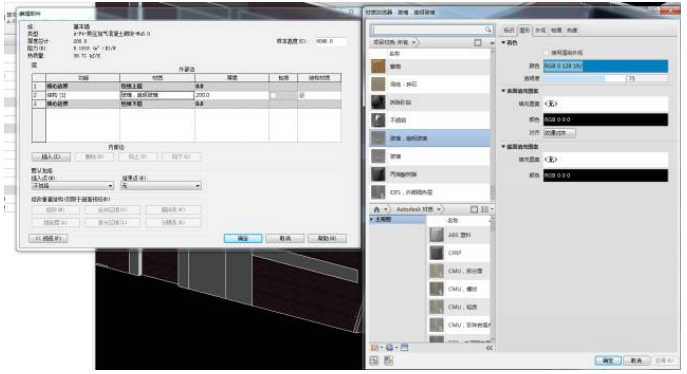This screenshot has height=374, width=687.
Task: Select layer row header number 3
Action: pos(39,104)
